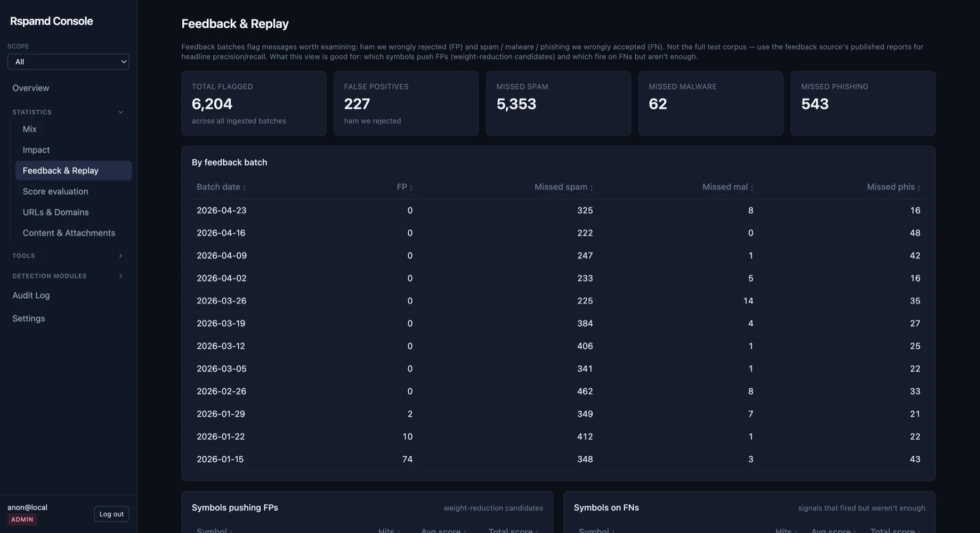
Task: Open the Scope dropdown set to All
Action: click(x=68, y=62)
